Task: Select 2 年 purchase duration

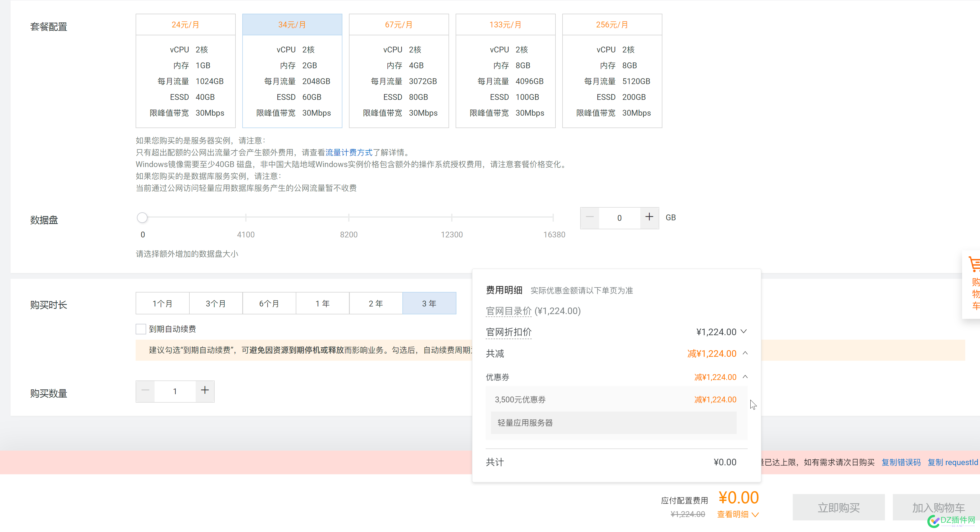Action: (x=376, y=303)
